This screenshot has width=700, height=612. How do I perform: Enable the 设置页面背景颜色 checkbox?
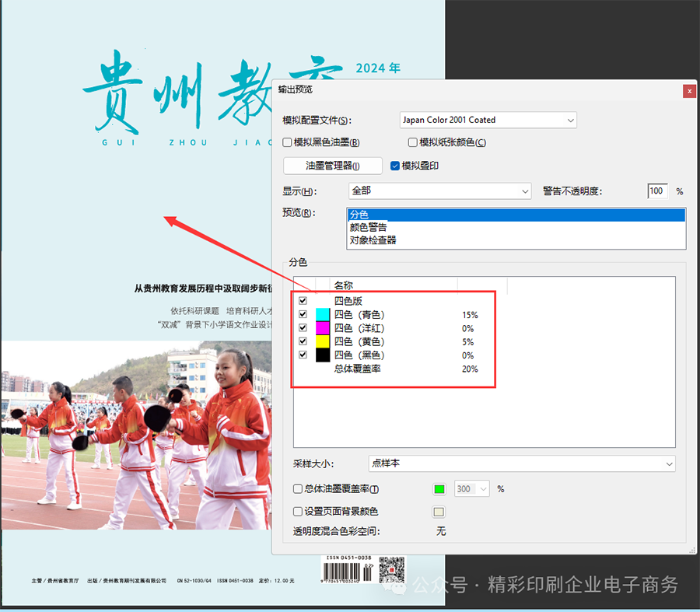[298, 512]
